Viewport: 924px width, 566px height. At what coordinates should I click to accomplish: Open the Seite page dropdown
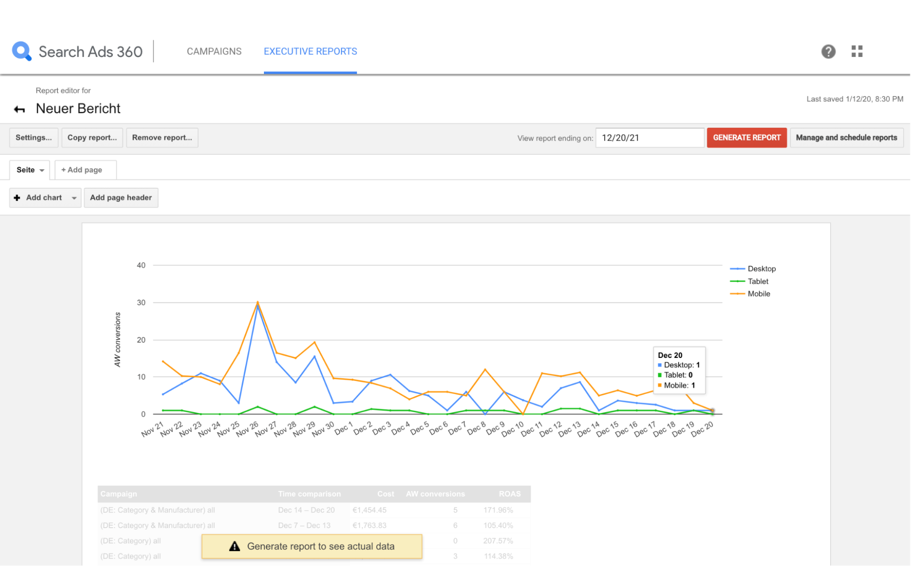click(29, 170)
